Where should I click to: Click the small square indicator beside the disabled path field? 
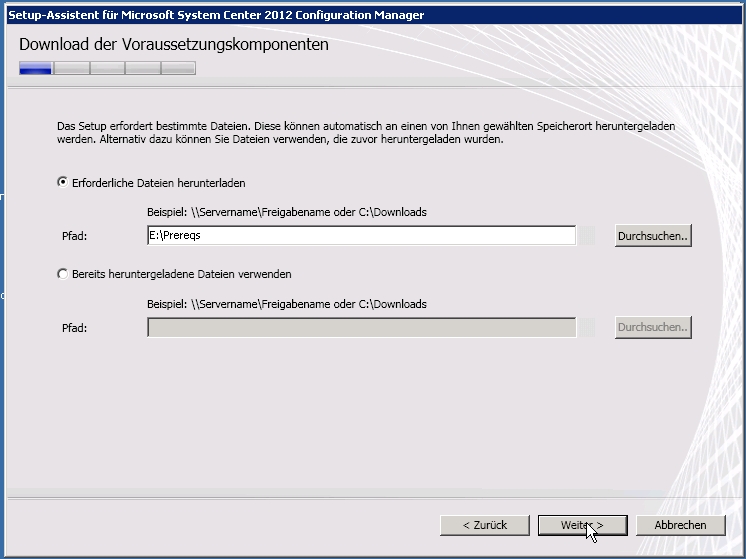point(588,327)
